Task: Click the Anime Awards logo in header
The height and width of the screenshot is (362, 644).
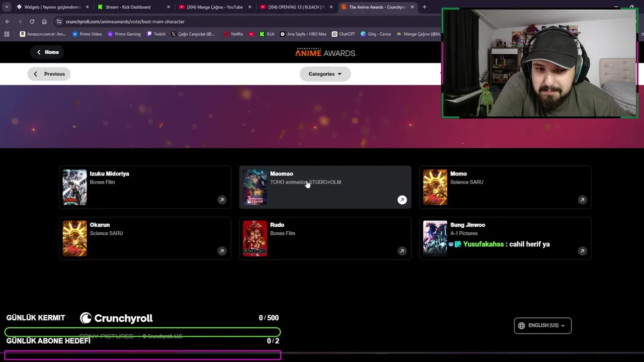Action: click(x=325, y=53)
